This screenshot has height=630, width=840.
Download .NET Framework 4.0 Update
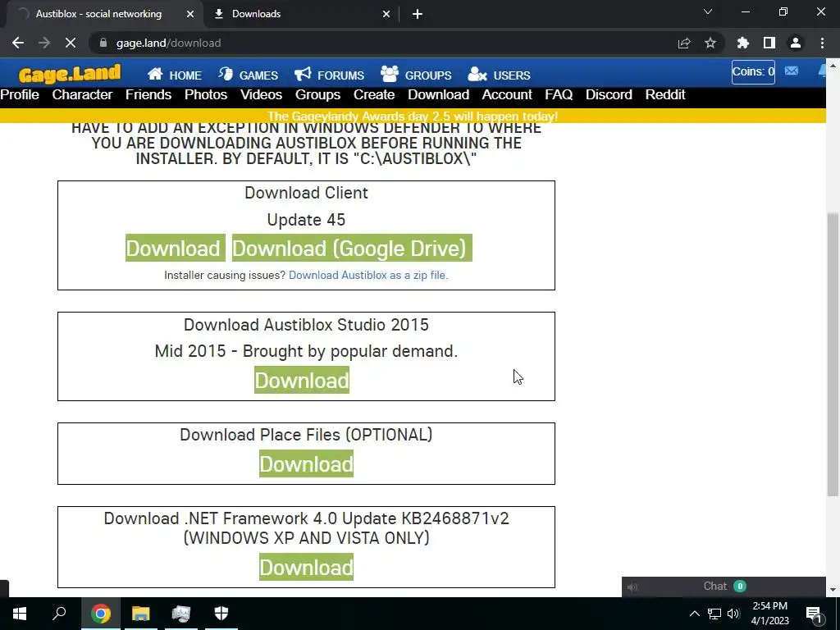[307, 567]
